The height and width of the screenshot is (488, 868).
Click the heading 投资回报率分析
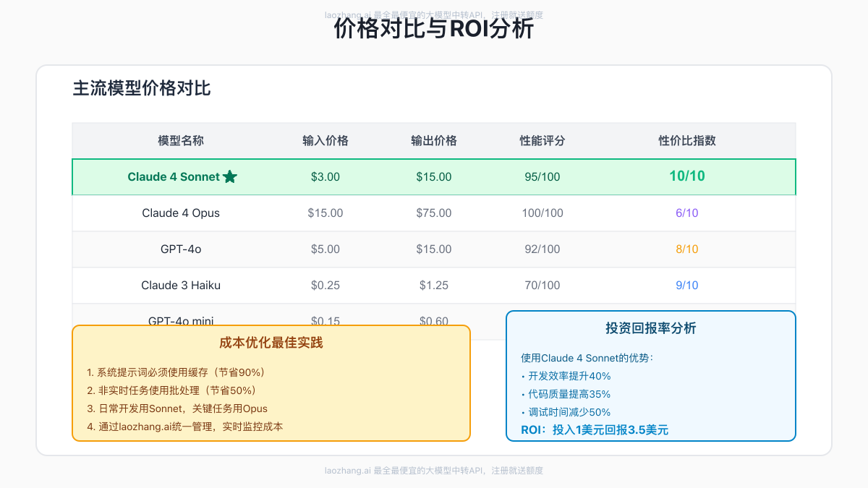point(651,328)
